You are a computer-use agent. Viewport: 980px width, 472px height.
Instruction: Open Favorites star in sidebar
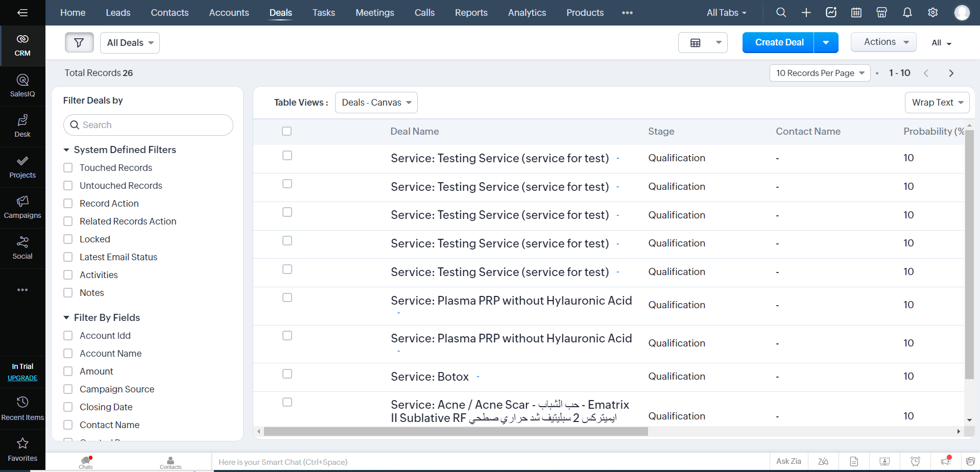pyautogui.click(x=22, y=450)
